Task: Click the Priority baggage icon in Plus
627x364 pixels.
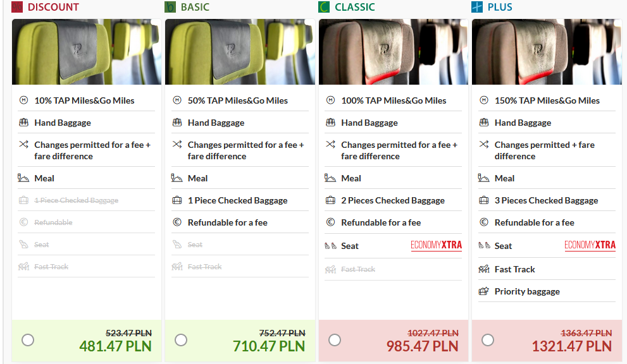Action: [x=484, y=291]
